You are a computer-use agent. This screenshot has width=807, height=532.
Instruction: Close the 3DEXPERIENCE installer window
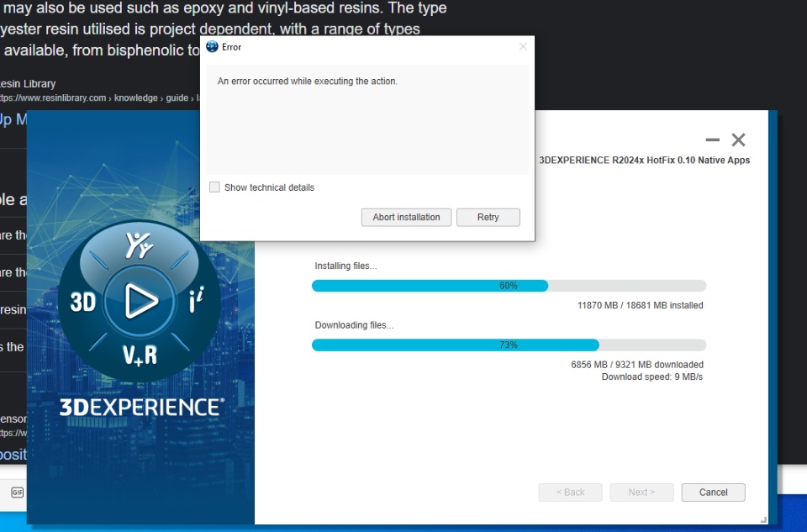coord(739,140)
